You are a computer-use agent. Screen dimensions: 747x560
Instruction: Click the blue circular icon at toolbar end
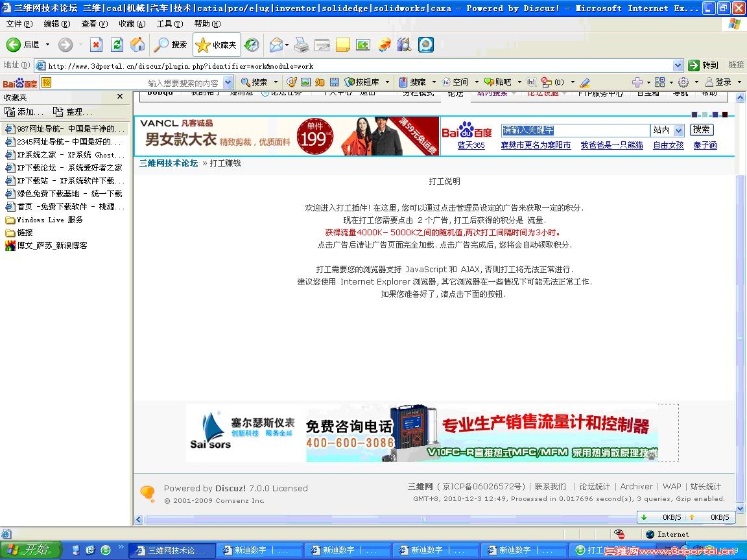coord(425,45)
